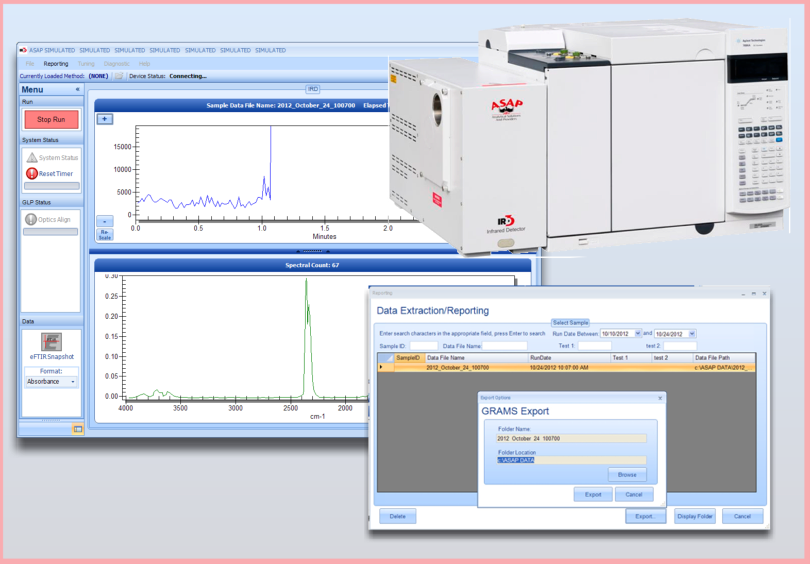Click the IRD tab label

tap(313, 89)
